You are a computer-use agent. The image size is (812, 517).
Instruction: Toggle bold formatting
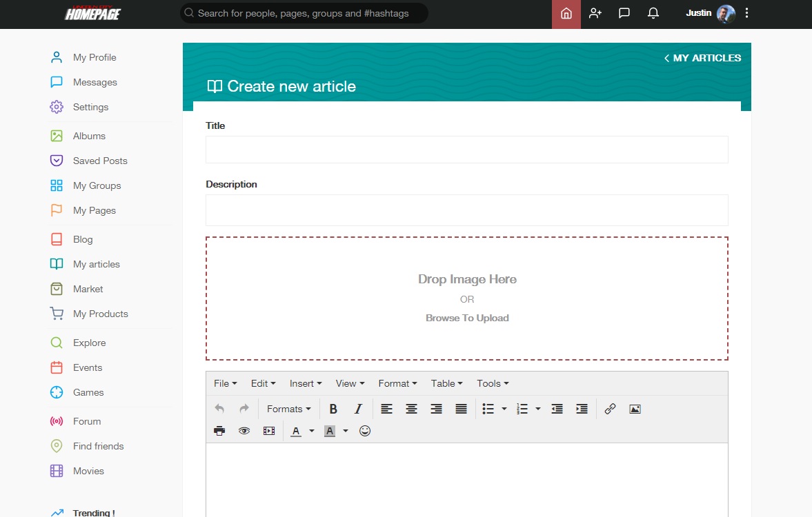333,409
